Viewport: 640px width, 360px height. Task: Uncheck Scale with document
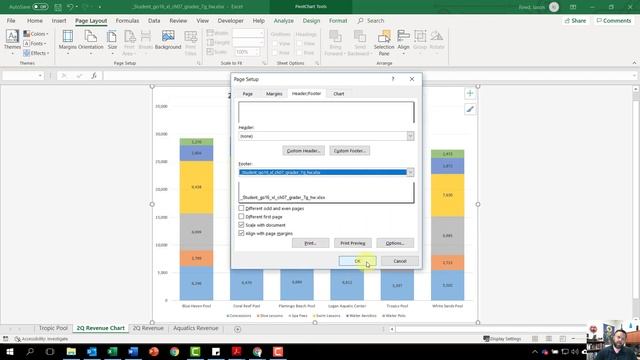[241, 225]
